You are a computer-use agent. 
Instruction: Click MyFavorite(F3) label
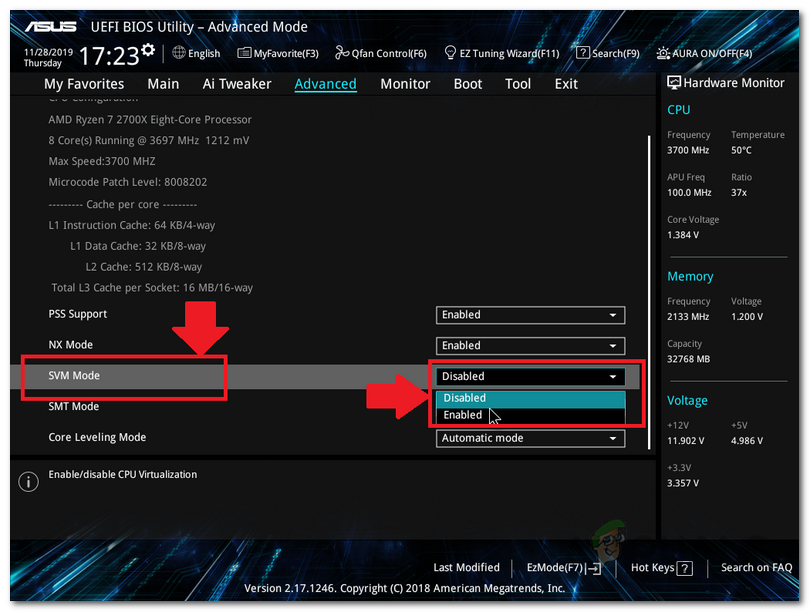pyautogui.click(x=286, y=53)
